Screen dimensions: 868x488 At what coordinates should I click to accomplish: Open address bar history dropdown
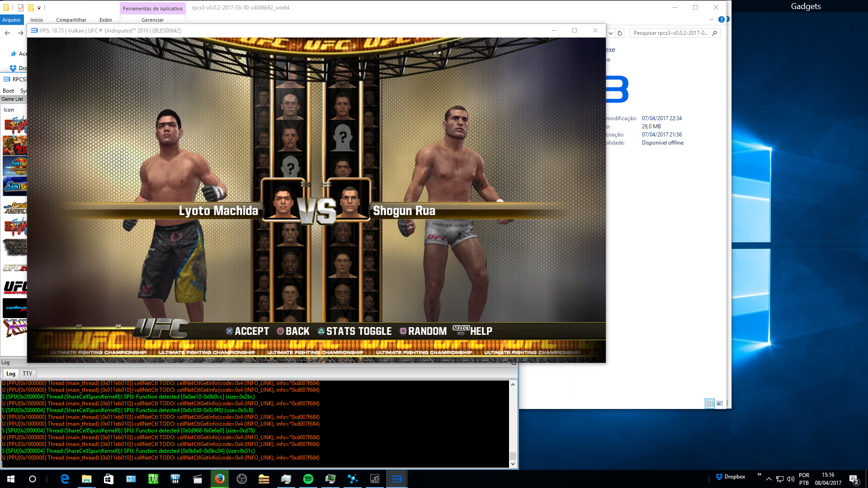point(611,33)
